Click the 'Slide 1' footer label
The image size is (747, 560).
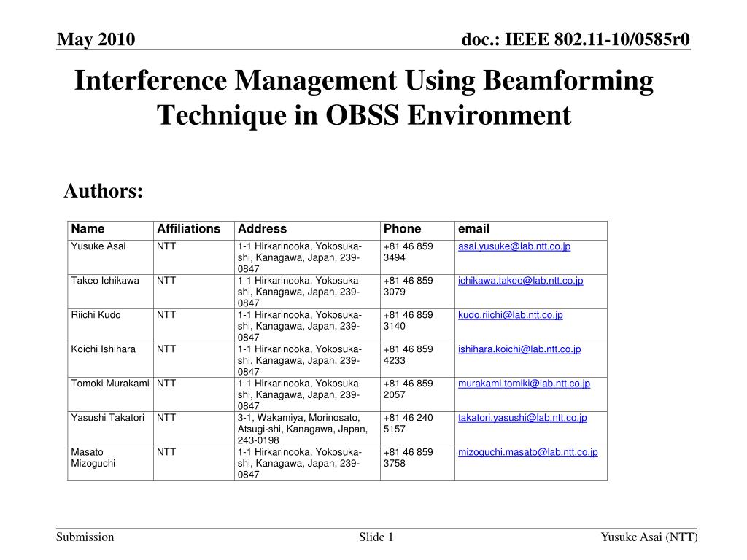tap(376, 537)
